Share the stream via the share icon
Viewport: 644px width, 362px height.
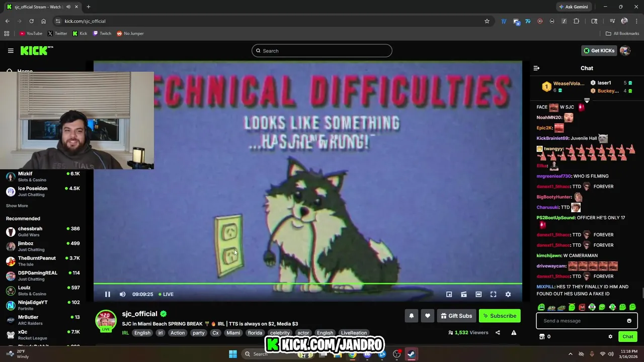click(x=498, y=332)
